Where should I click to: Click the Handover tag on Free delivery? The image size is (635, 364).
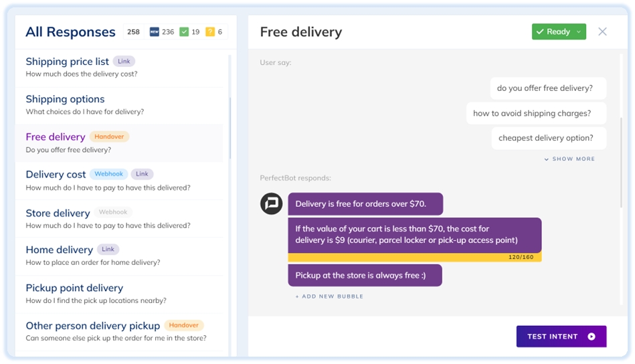click(x=109, y=137)
